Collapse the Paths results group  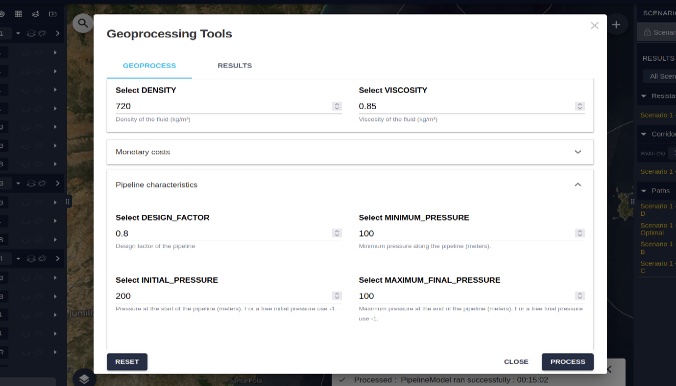tap(644, 191)
